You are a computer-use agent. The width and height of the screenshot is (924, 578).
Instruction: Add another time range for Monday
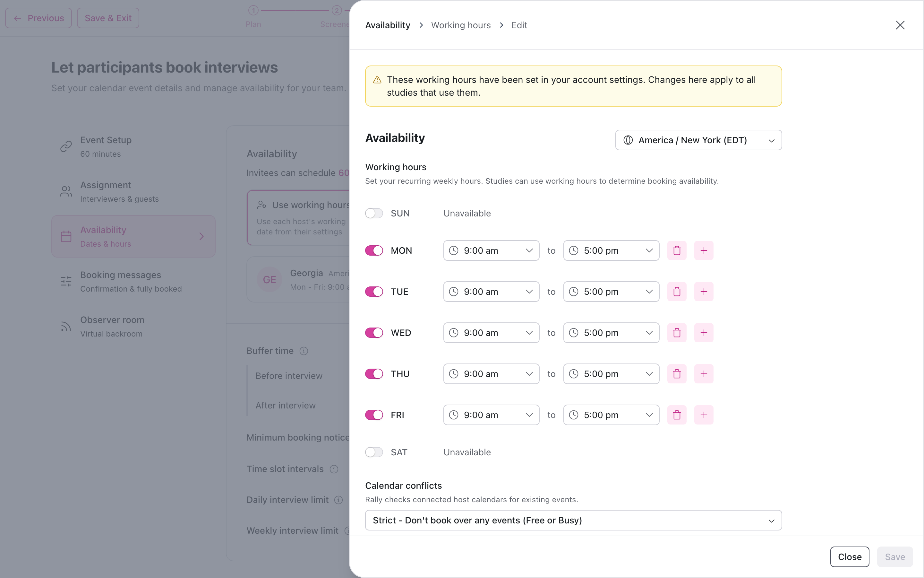704,250
